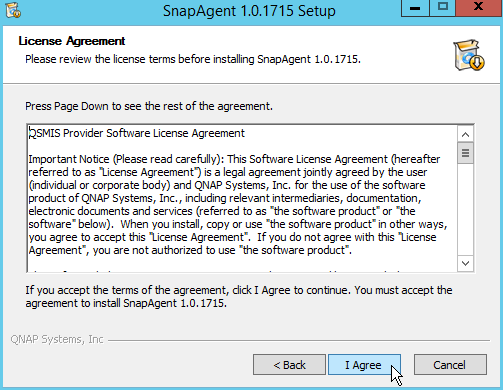Click the license scrollbar thumb grip
This screenshot has width=503, height=390.
(466, 153)
